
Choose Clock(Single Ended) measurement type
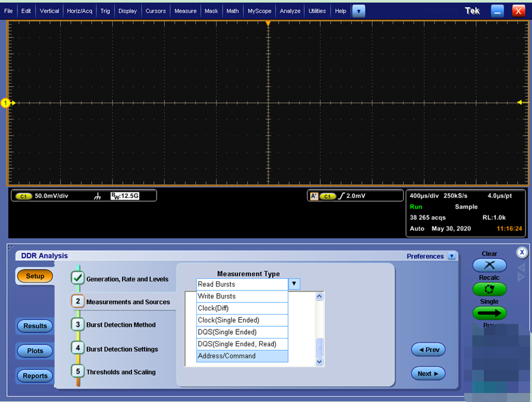[x=242, y=320]
